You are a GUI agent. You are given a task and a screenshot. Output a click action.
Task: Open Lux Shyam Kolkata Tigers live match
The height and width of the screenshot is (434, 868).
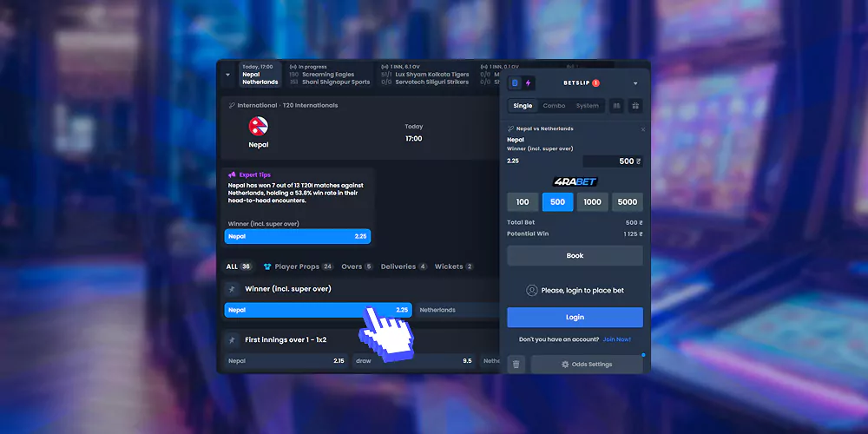click(424, 75)
